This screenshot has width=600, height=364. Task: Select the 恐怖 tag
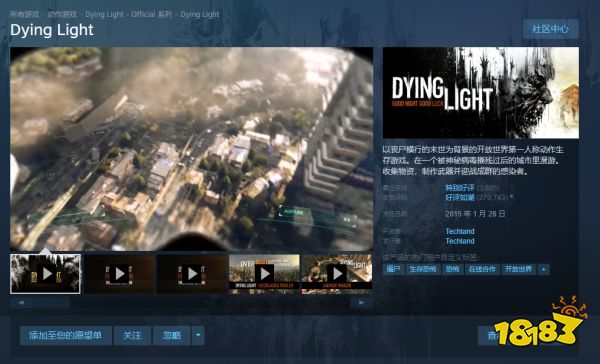click(x=452, y=269)
